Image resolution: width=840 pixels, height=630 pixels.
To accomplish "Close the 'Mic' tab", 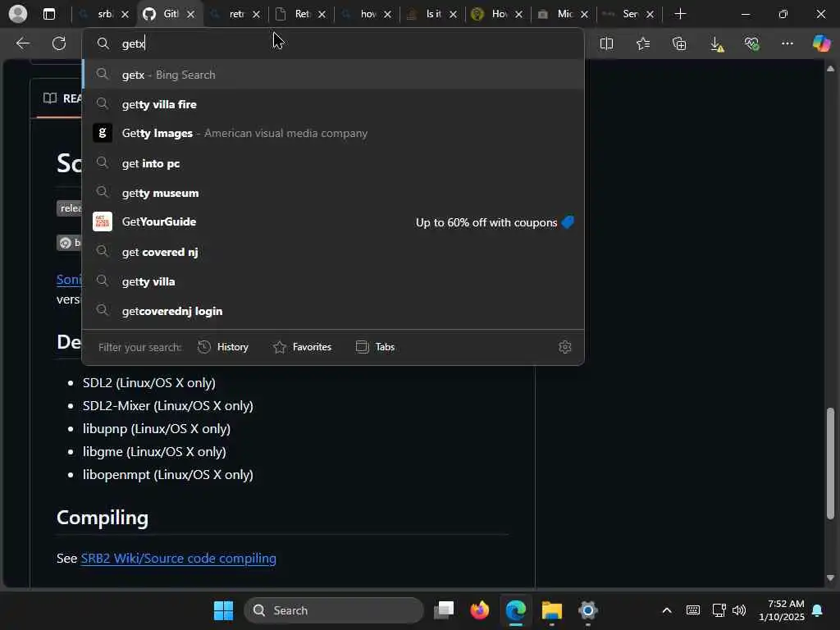I will coord(584,15).
